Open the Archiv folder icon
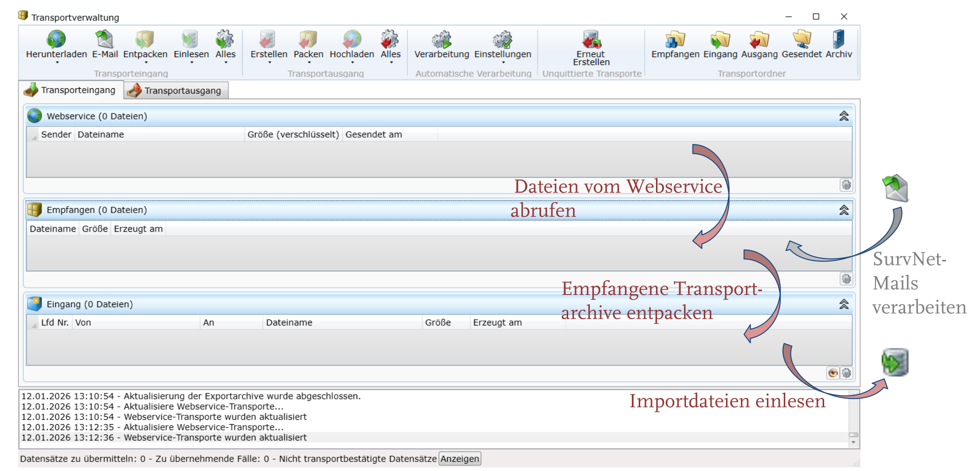980x471 pixels. (838, 40)
